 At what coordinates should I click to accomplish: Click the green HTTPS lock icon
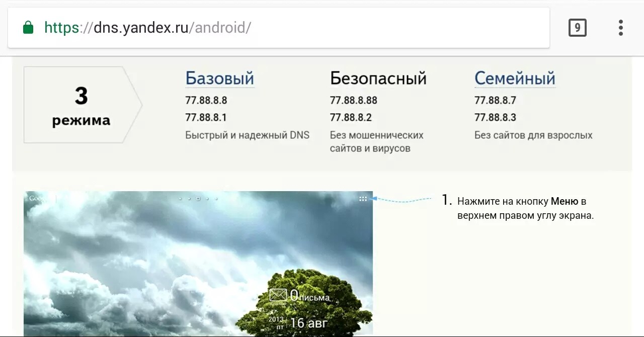(x=29, y=28)
